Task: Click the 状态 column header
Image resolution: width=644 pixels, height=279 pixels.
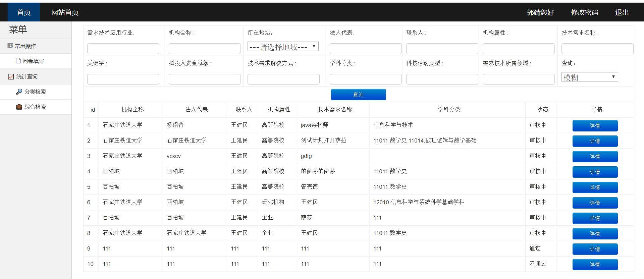Action: pyautogui.click(x=542, y=109)
